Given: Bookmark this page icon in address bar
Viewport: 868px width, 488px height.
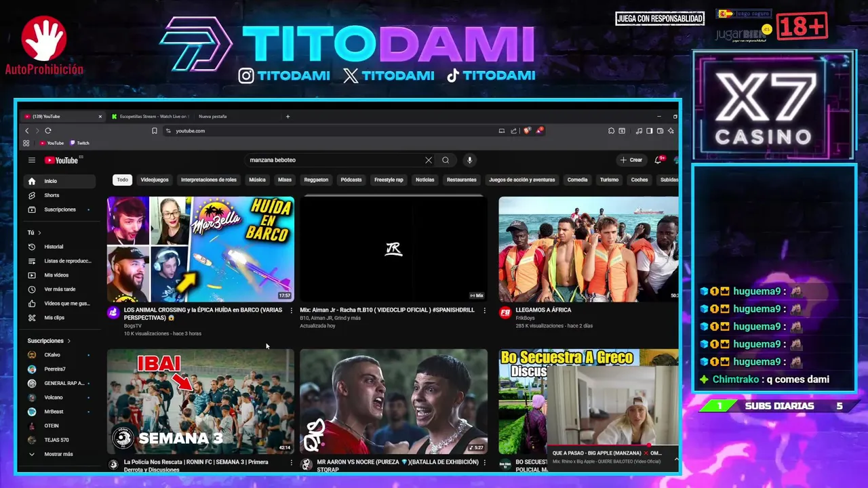Looking at the screenshot, I should click(x=155, y=131).
